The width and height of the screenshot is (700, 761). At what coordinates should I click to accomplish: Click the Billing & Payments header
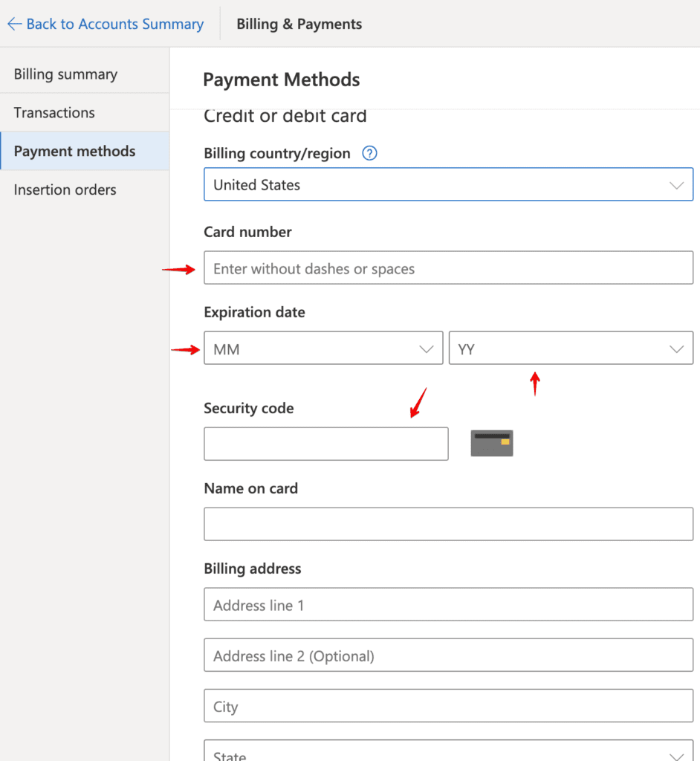point(299,24)
